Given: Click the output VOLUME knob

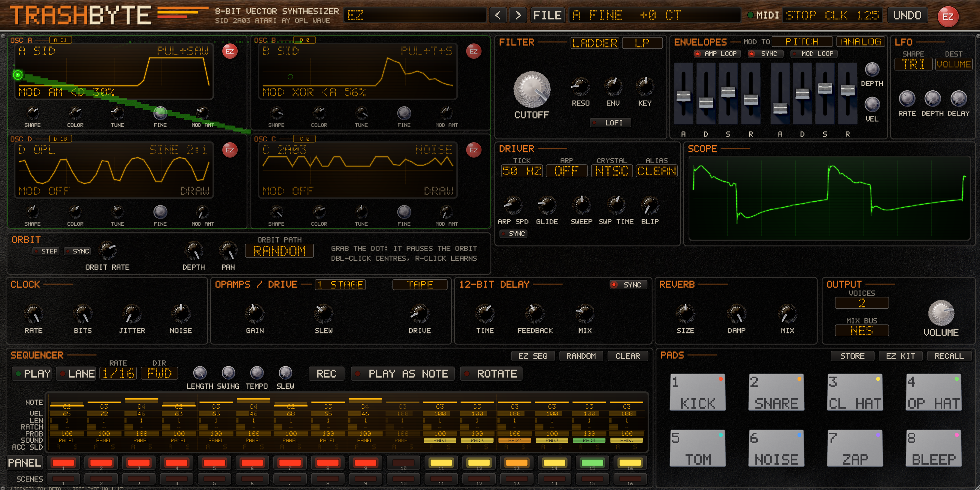Looking at the screenshot, I should 941,313.
